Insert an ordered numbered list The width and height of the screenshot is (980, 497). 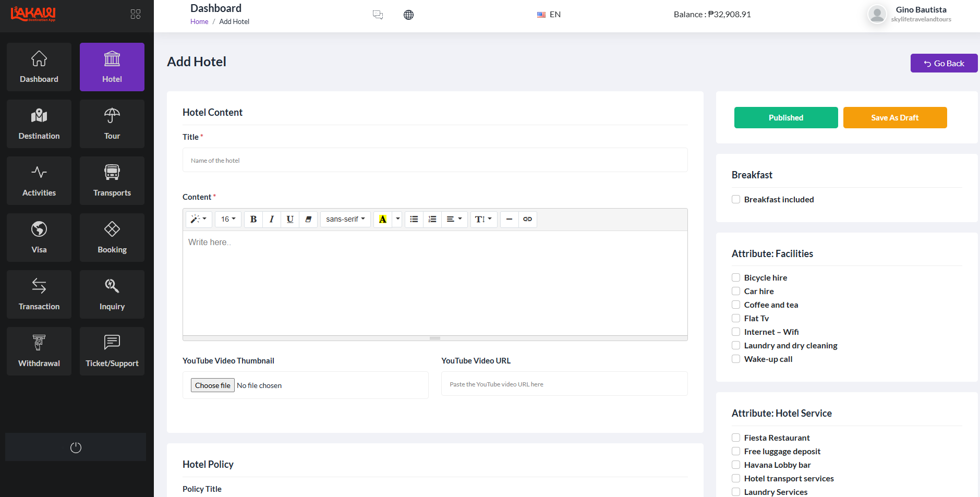[432, 219]
